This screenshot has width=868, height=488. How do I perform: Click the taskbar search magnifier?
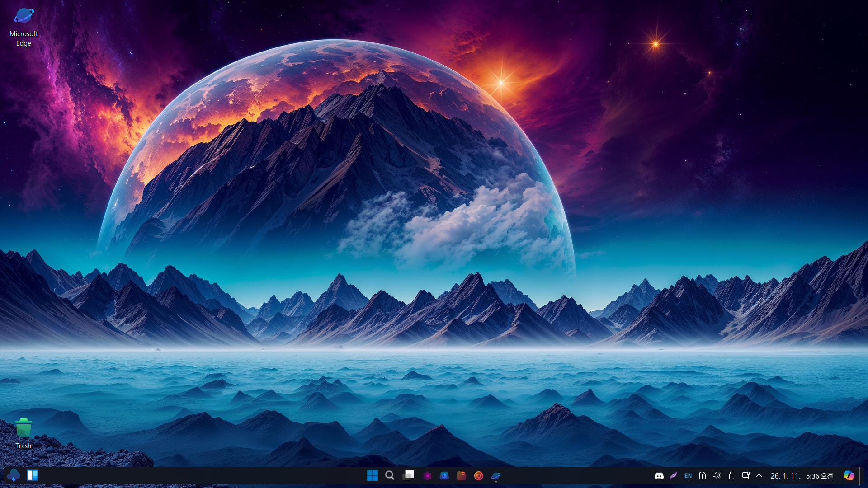[390, 475]
